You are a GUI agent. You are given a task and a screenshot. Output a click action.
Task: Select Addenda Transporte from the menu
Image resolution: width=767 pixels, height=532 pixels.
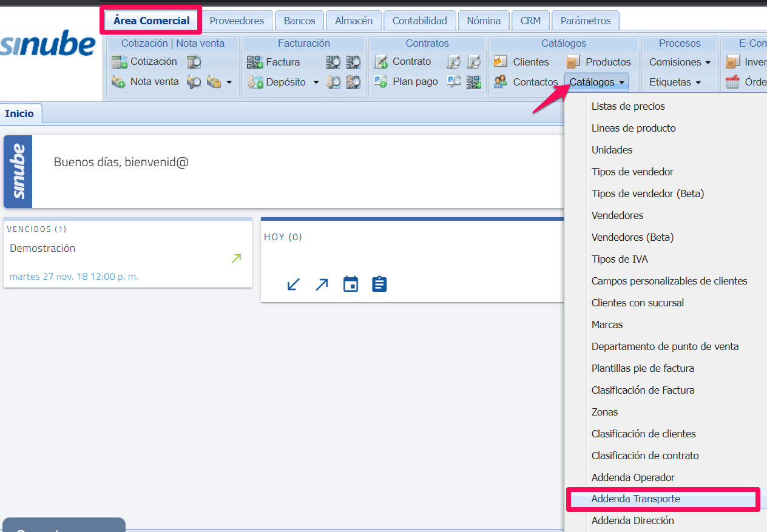[635, 499]
